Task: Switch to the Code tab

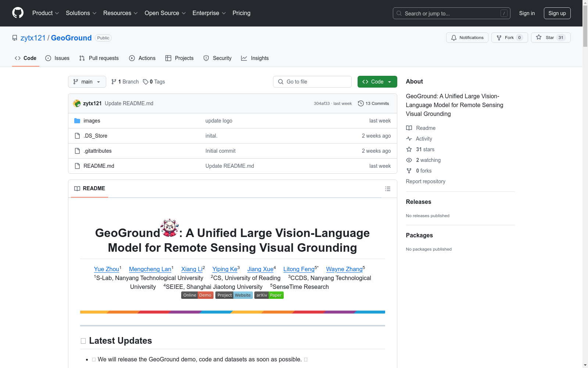Action: point(26,58)
